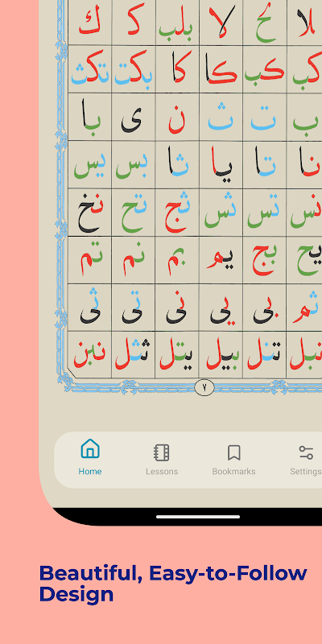
Task: Choose the fully visible 'تس' cell
Action: pos(265,213)
